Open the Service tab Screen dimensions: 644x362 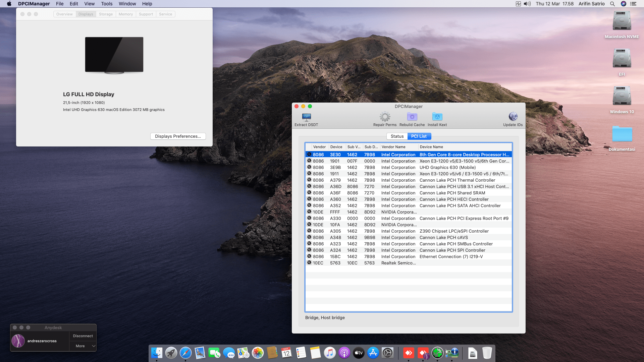165,14
